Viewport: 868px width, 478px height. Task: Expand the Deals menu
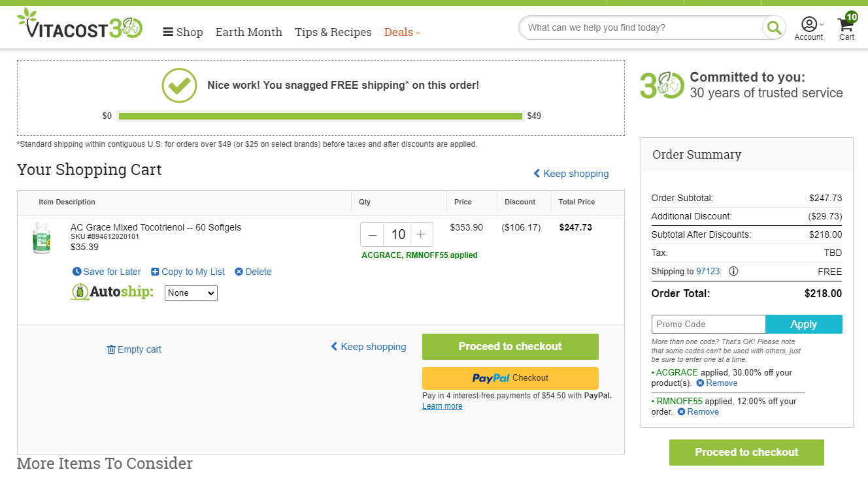coord(402,32)
